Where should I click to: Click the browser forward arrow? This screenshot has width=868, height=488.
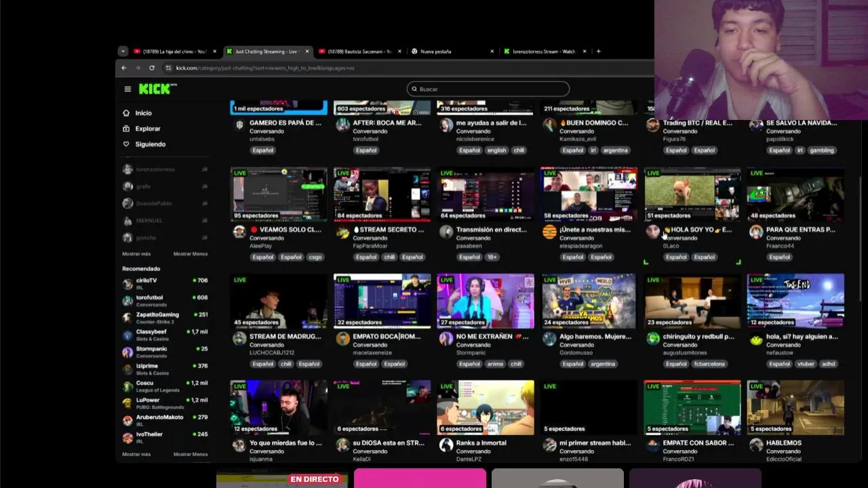coord(138,68)
